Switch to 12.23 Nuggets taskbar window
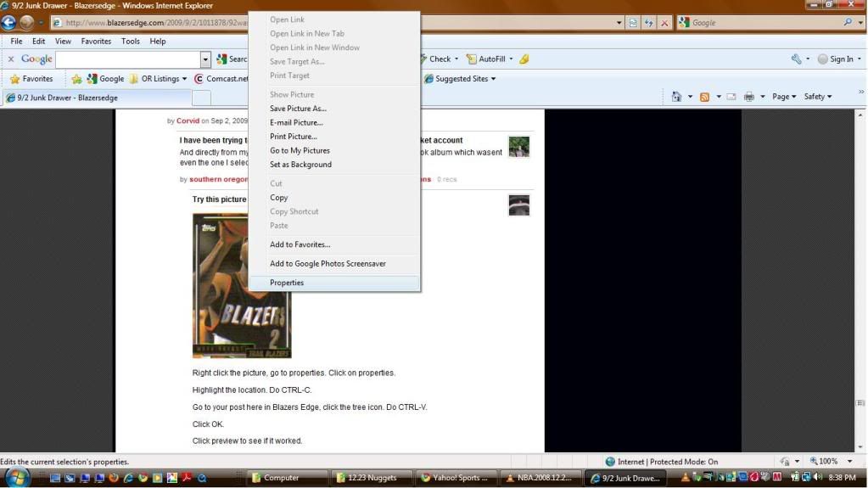This screenshot has width=868, height=488. click(x=372, y=478)
